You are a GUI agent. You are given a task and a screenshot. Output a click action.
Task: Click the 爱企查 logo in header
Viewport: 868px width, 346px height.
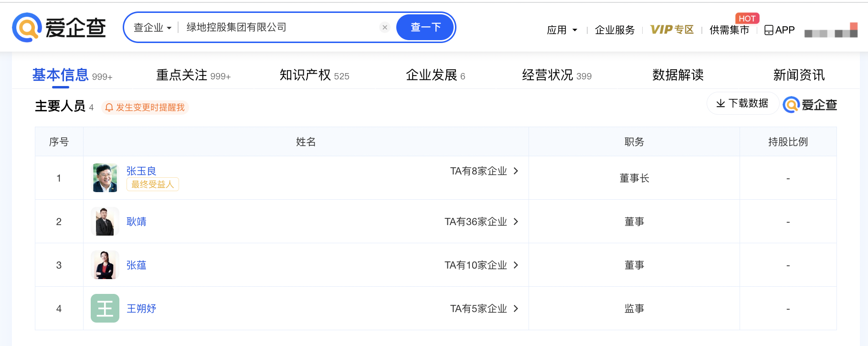click(x=59, y=27)
